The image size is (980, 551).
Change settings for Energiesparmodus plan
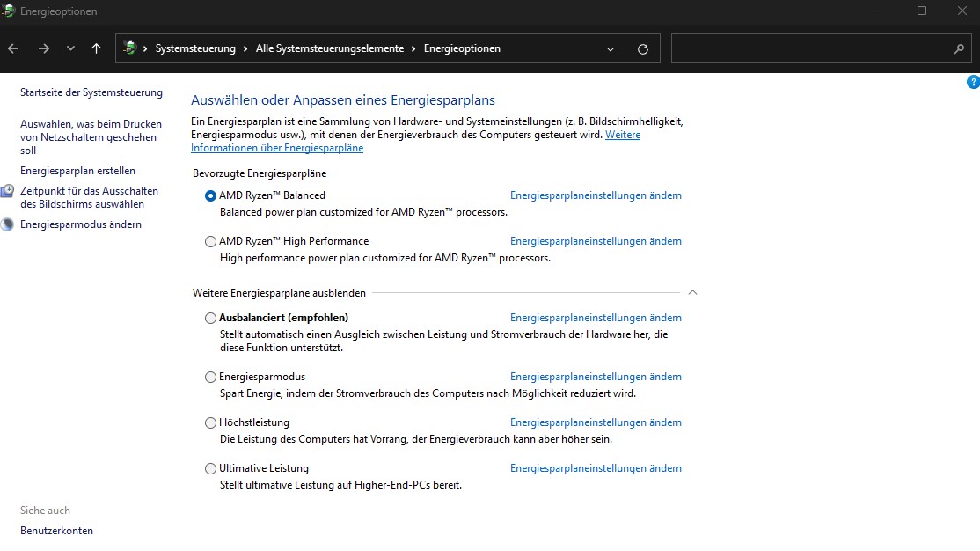[596, 377]
